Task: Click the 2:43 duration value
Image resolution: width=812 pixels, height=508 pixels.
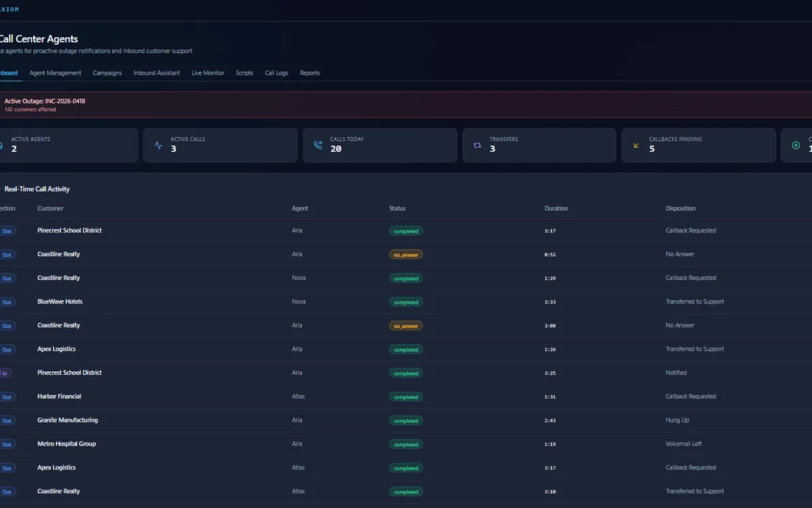Action: point(550,421)
